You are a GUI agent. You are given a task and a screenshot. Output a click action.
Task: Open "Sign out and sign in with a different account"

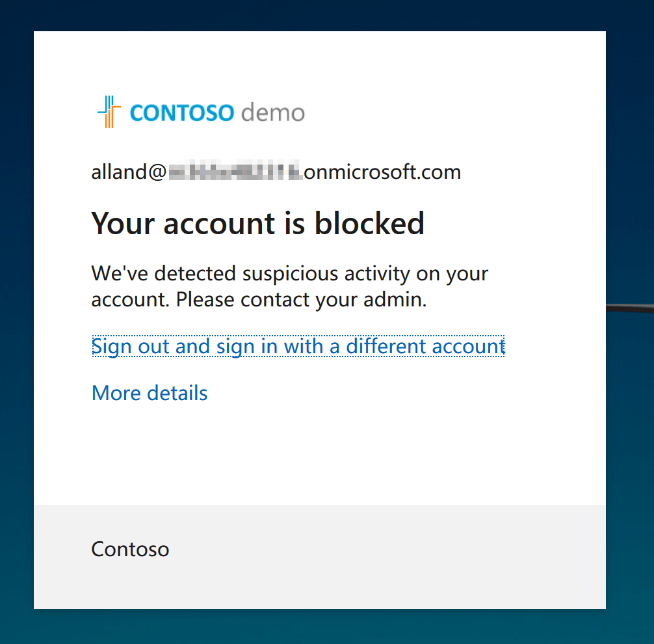point(298,347)
